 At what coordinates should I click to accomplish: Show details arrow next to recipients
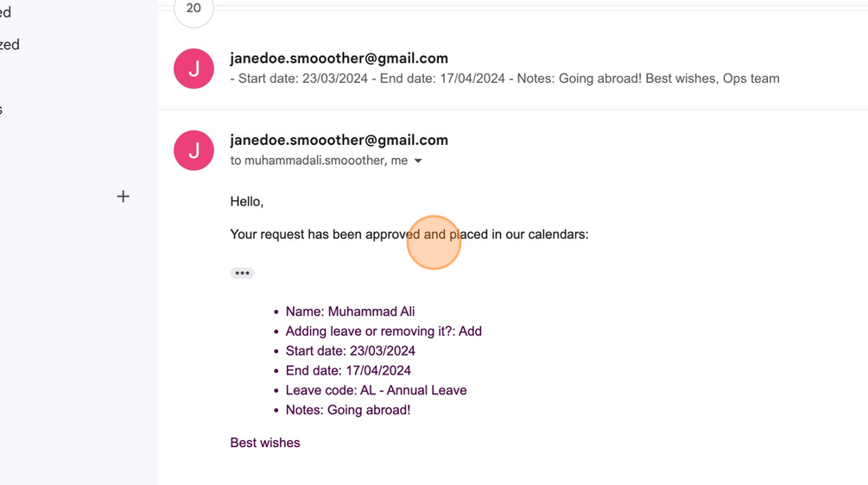tap(418, 161)
